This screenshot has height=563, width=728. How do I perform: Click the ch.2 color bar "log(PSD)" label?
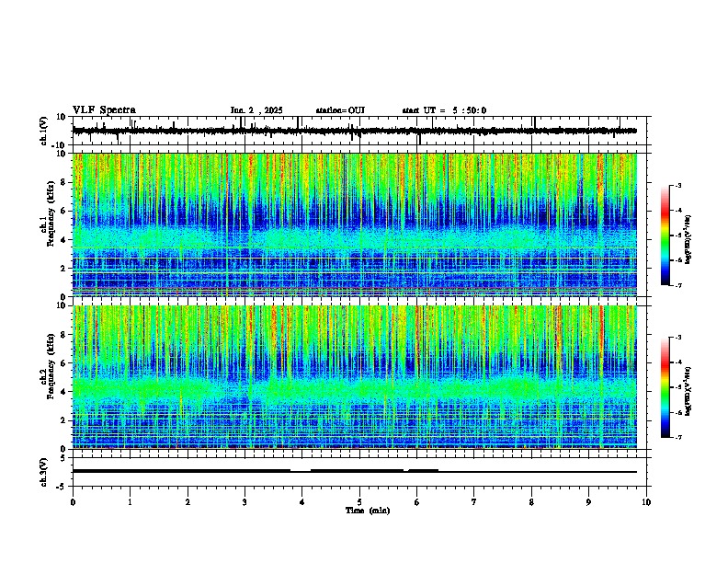pos(688,391)
